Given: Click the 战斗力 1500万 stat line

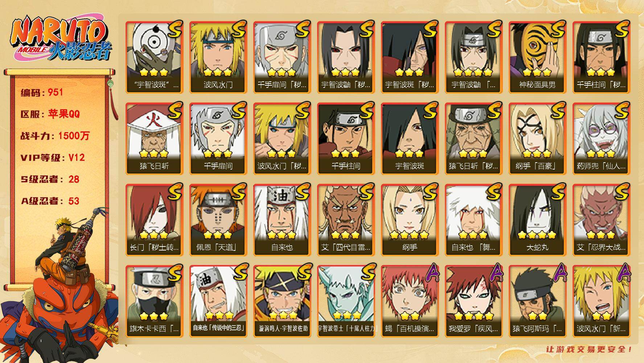Looking at the screenshot, I should point(55,136).
